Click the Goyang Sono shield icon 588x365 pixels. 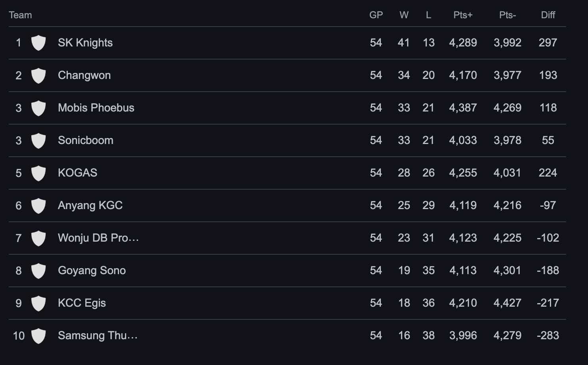[38, 271]
